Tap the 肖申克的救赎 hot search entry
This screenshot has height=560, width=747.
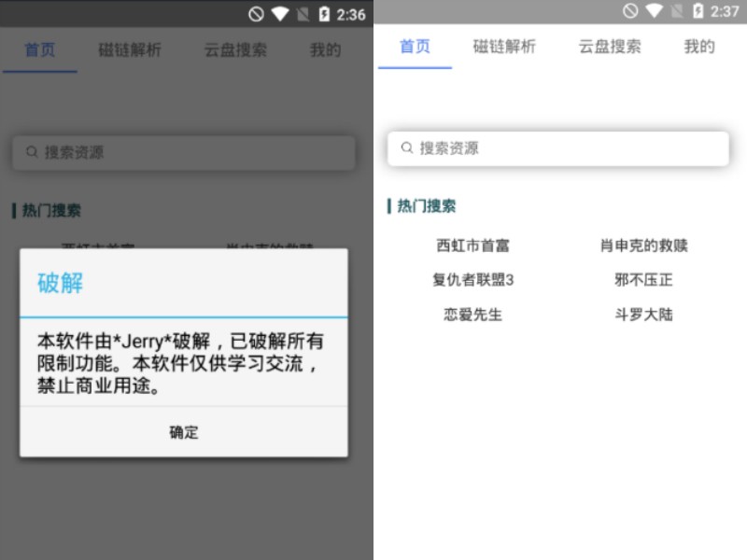click(643, 246)
